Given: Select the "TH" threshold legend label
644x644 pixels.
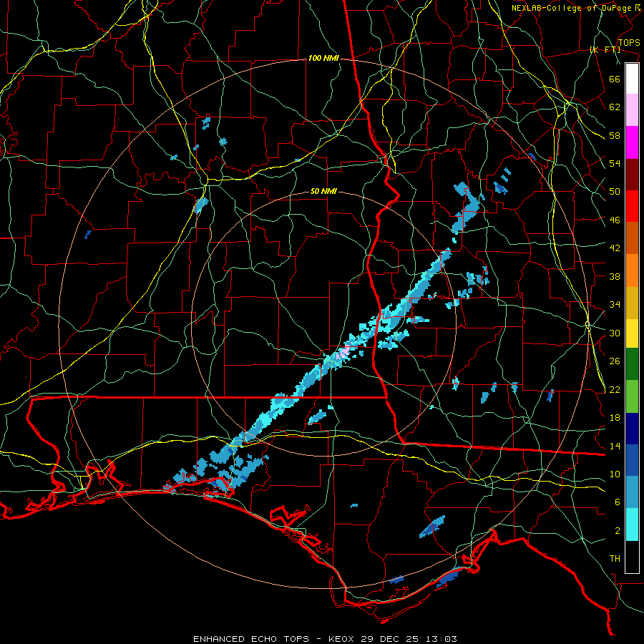Looking at the screenshot, I should pos(615,559).
